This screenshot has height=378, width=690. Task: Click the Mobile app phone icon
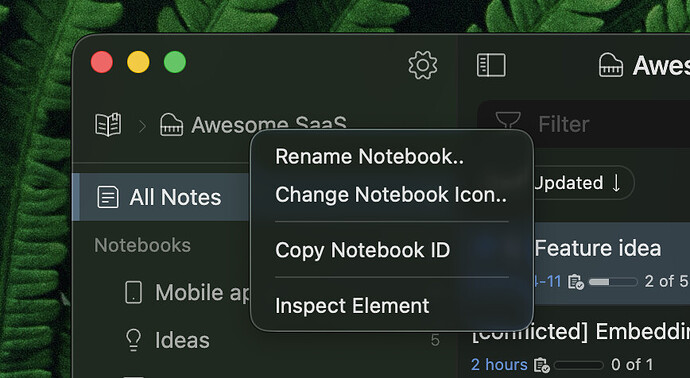point(133,293)
